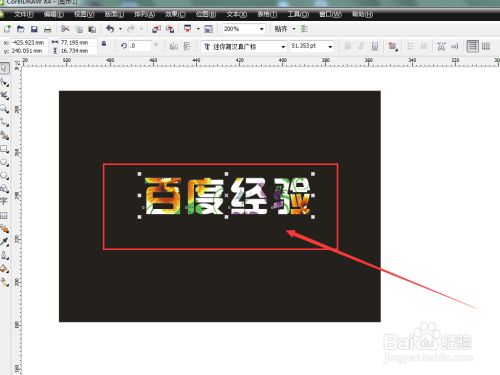
Task: Click the Options icon next to 贴齐
Action: pyautogui.click(x=304, y=29)
